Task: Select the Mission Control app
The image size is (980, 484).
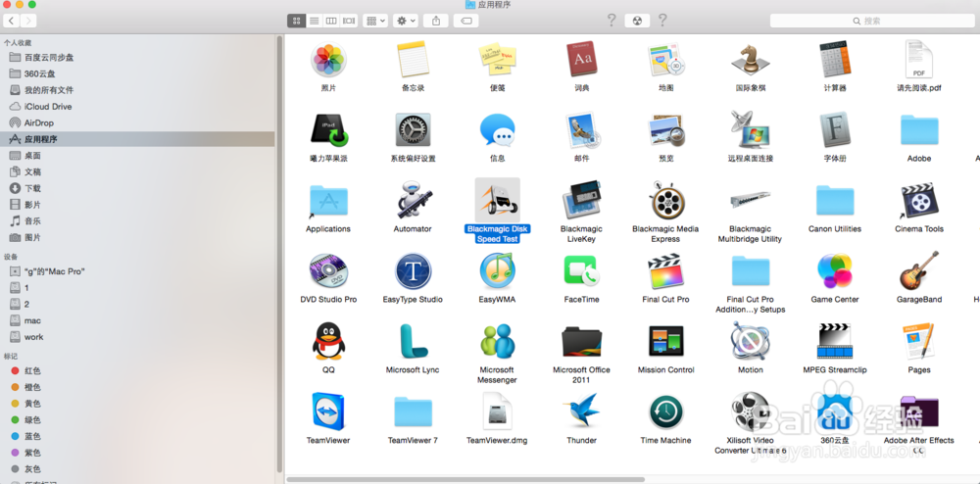Action: click(666, 342)
